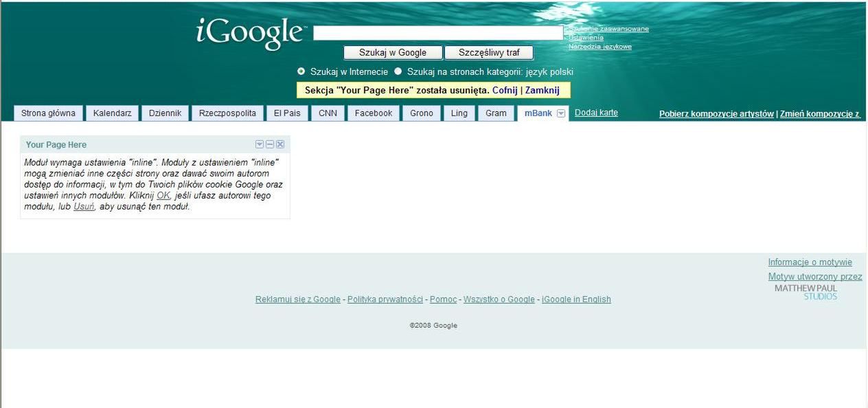Click the Matthew Paul Studios logo
The width and height of the screenshot is (868, 408).
tap(806, 293)
